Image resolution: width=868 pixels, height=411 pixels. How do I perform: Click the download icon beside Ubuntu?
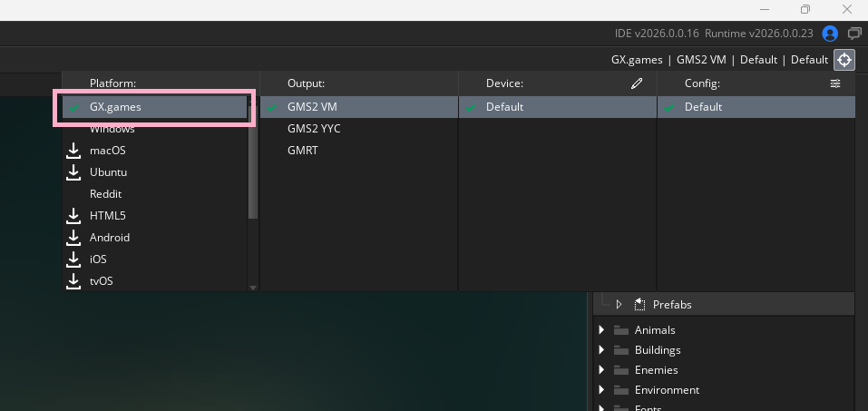(x=73, y=172)
